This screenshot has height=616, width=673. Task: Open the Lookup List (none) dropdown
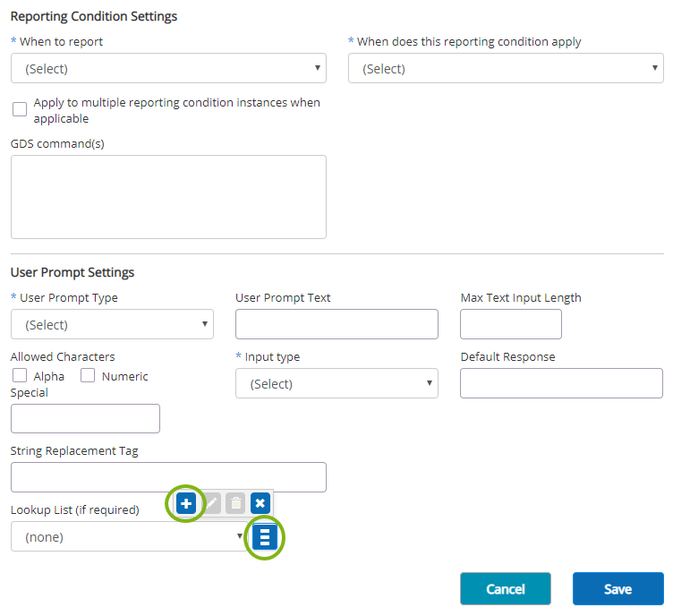click(128, 536)
